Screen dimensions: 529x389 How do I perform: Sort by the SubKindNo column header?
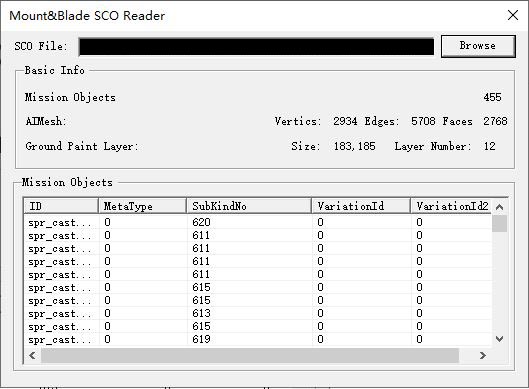click(249, 206)
